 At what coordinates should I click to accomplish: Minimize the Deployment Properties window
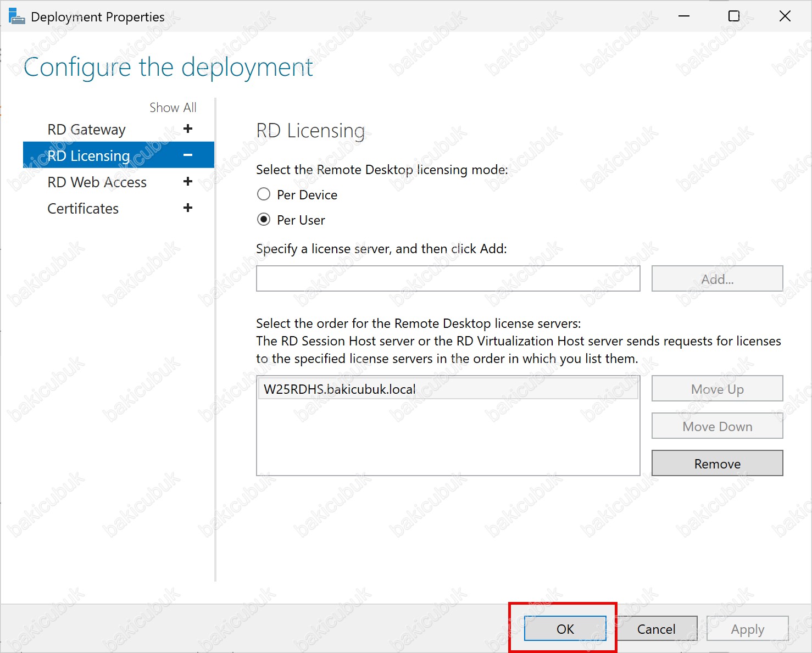click(684, 16)
